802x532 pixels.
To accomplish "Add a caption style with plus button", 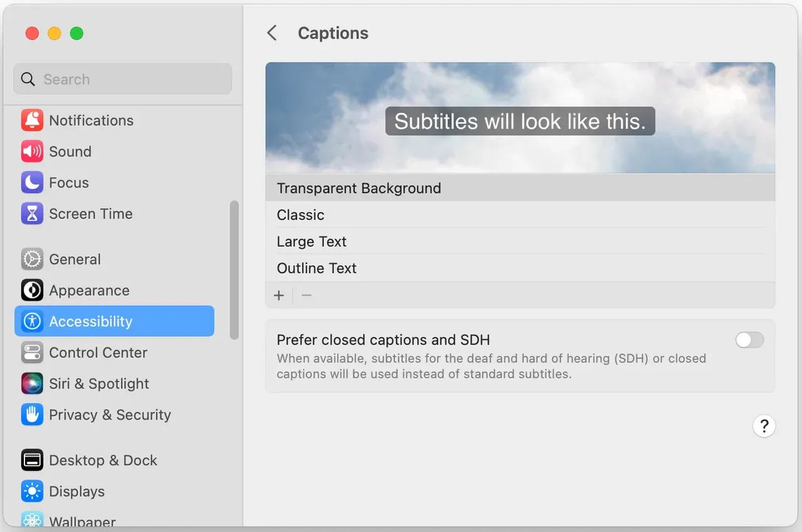I will 279,295.
